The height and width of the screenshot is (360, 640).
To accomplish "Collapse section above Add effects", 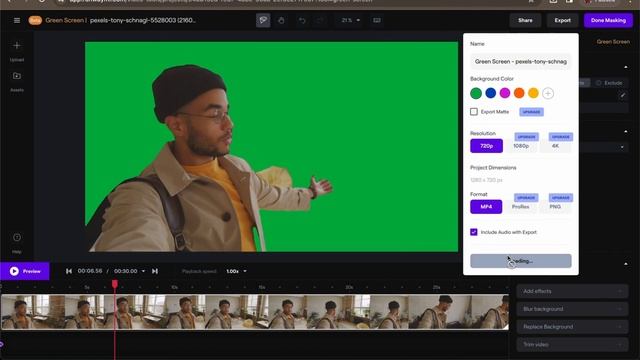I will pyautogui.click(x=626, y=264).
